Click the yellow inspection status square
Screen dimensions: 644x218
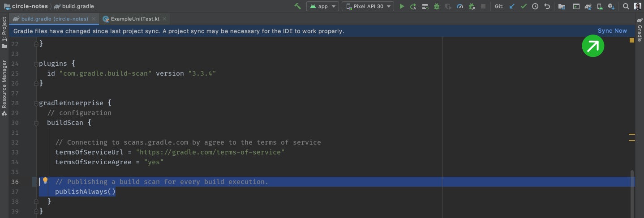(632, 40)
